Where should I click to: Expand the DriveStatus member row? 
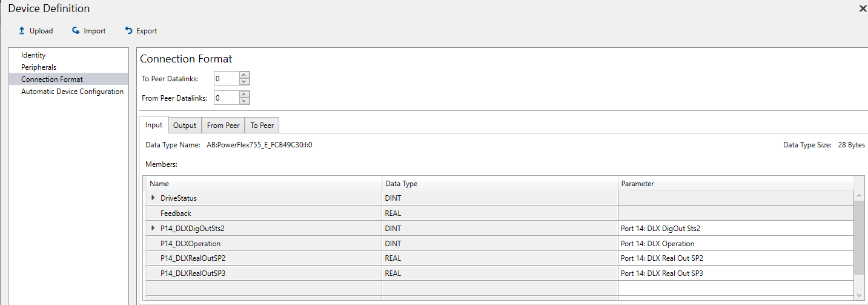tap(153, 198)
